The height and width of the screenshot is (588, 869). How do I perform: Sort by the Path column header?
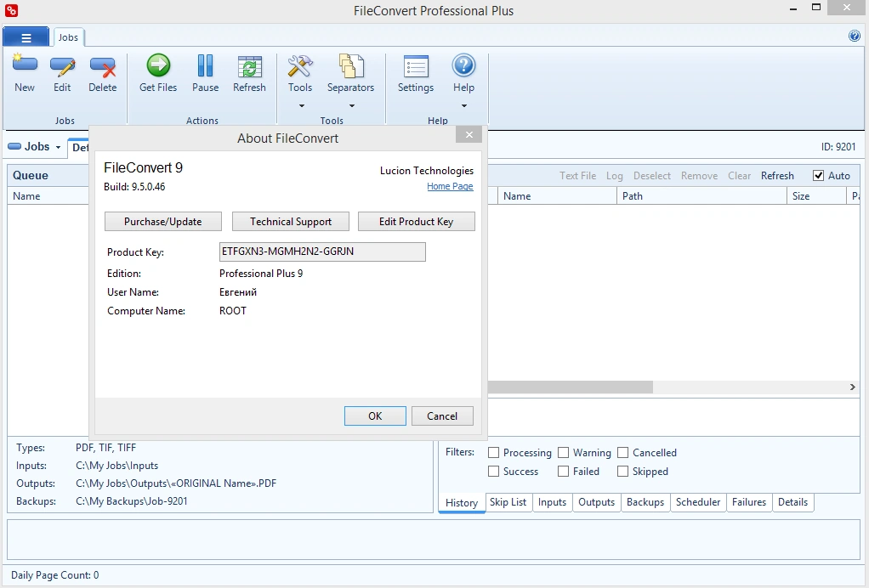tap(701, 196)
